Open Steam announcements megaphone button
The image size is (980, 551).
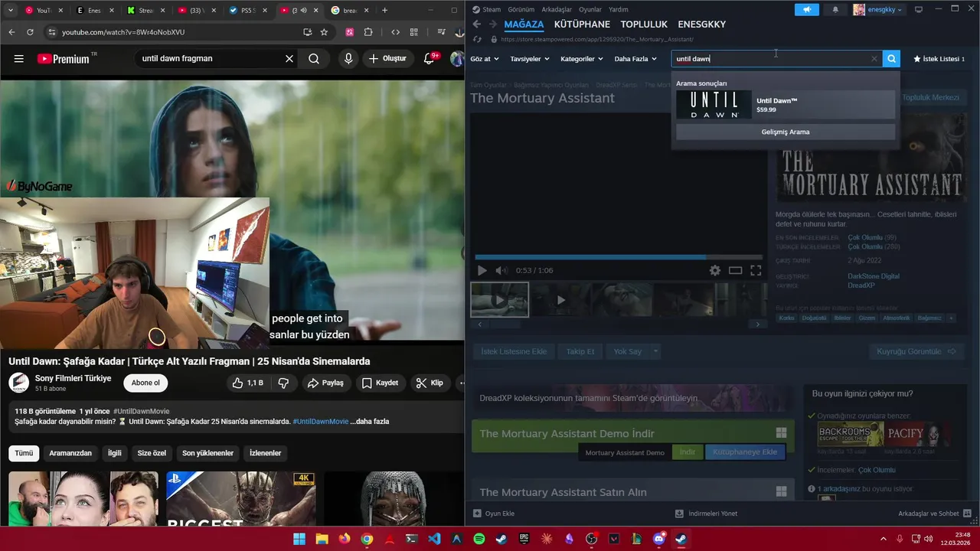click(x=806, y=9)
